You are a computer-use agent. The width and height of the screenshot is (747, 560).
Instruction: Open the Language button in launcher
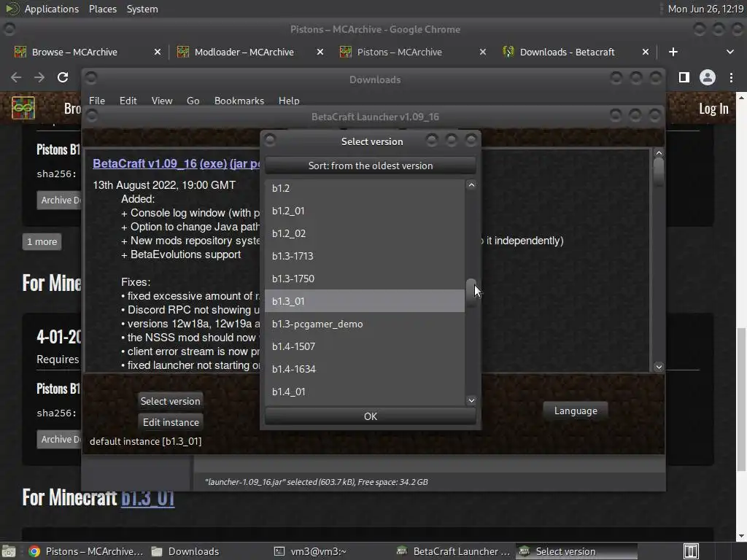[x=576, y=411]
